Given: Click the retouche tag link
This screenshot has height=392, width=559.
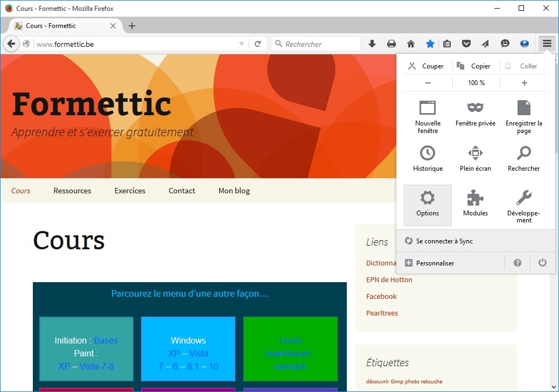Looking at the screenshot, I should point(431,381).
